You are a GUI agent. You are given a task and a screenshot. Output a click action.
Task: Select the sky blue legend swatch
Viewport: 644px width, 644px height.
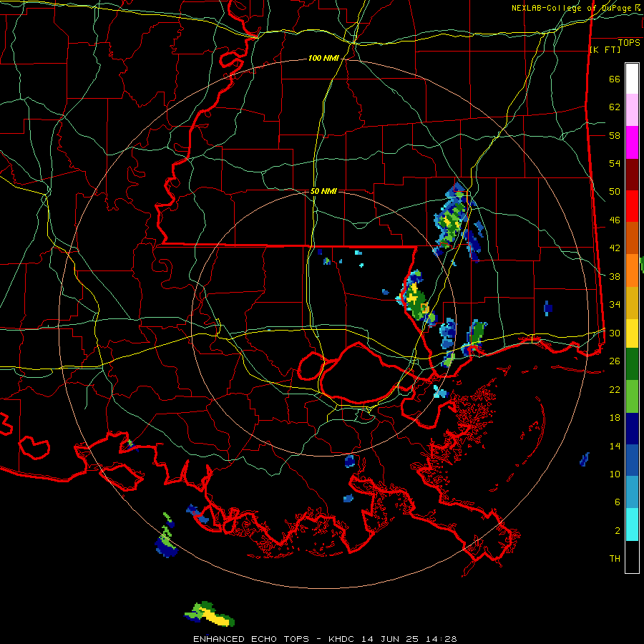coord(632,492)
